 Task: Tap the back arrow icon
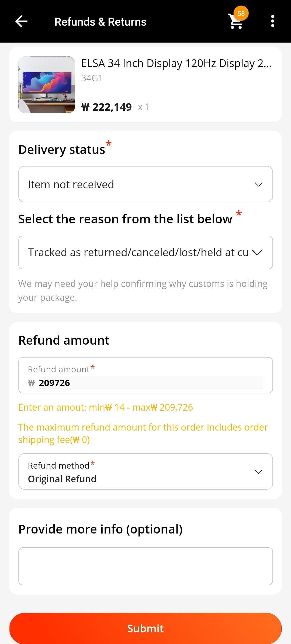coord(21,21)
